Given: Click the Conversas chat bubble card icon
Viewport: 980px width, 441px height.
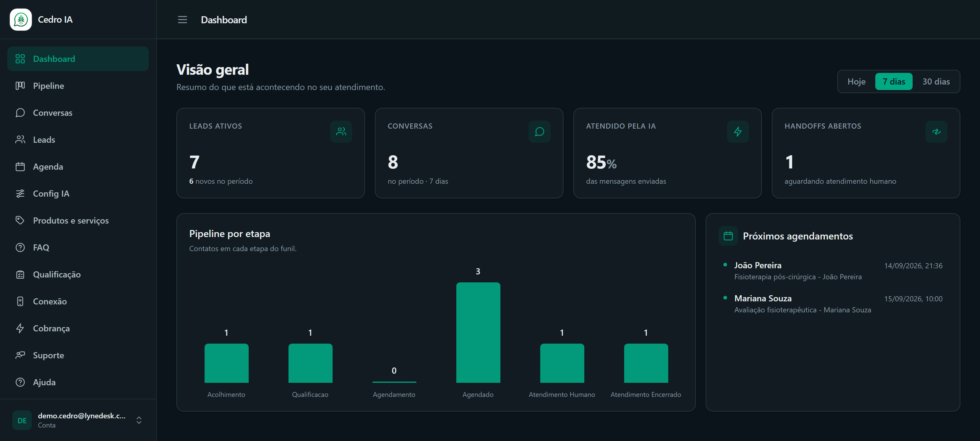Looking at the screenshot, I should tap(539, 132).
